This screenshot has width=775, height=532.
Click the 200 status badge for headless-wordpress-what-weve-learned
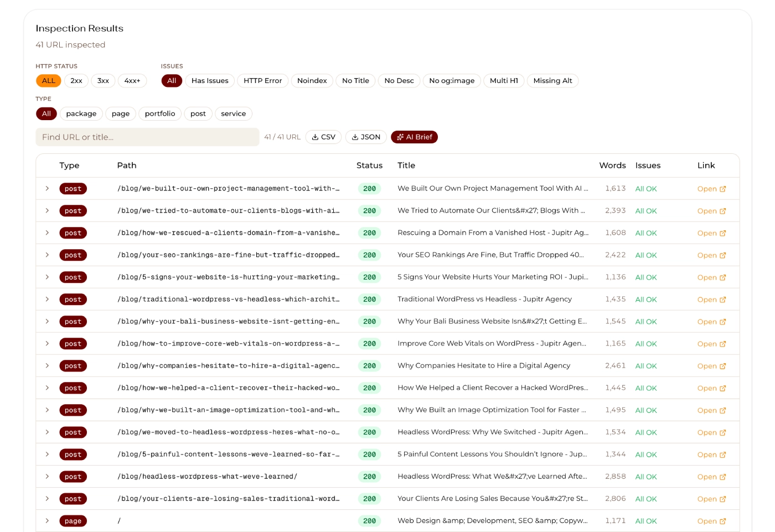369,477
